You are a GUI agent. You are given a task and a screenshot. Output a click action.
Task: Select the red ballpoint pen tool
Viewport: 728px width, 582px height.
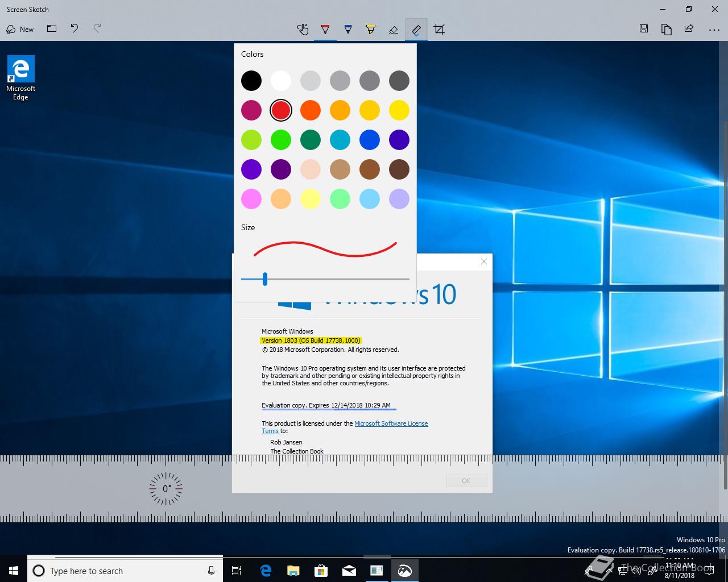[325, 29]
